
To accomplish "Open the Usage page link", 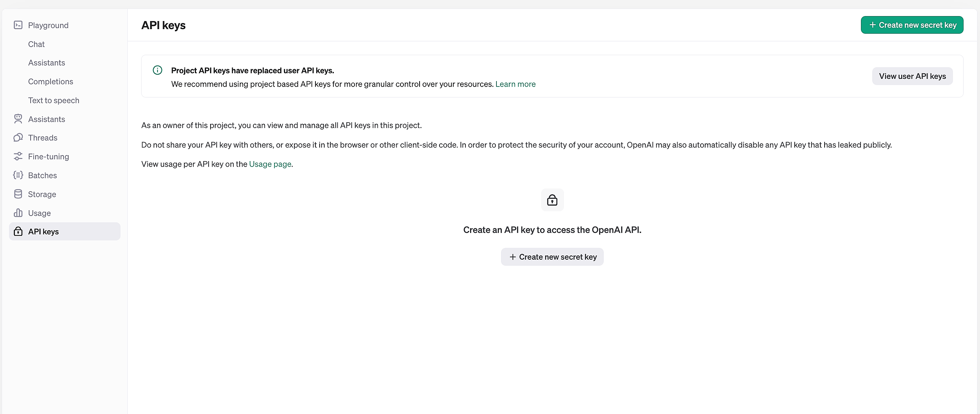I will click(x=270, y=164).
